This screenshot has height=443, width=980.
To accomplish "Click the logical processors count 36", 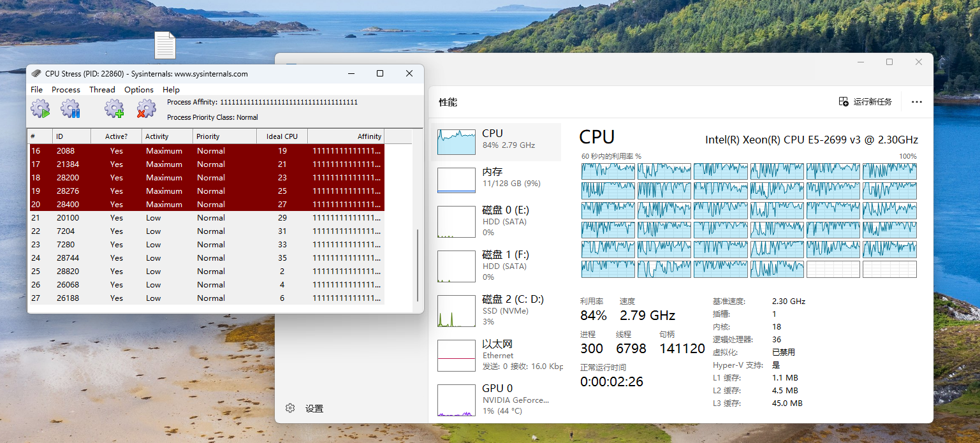I will coord(777,339).
